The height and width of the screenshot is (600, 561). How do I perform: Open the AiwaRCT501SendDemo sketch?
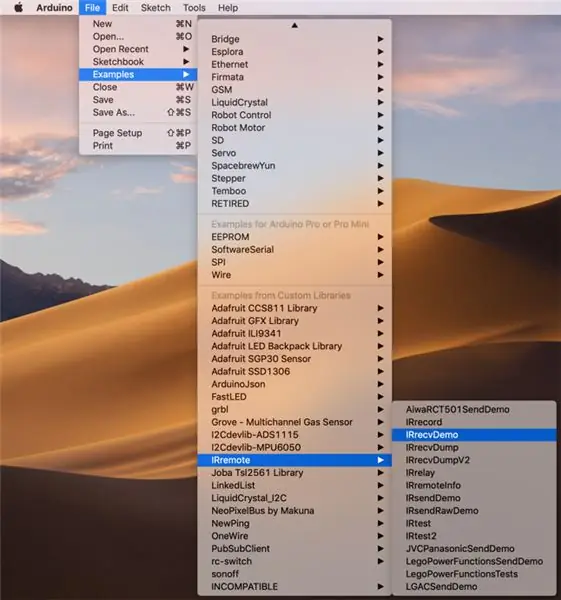474,409
